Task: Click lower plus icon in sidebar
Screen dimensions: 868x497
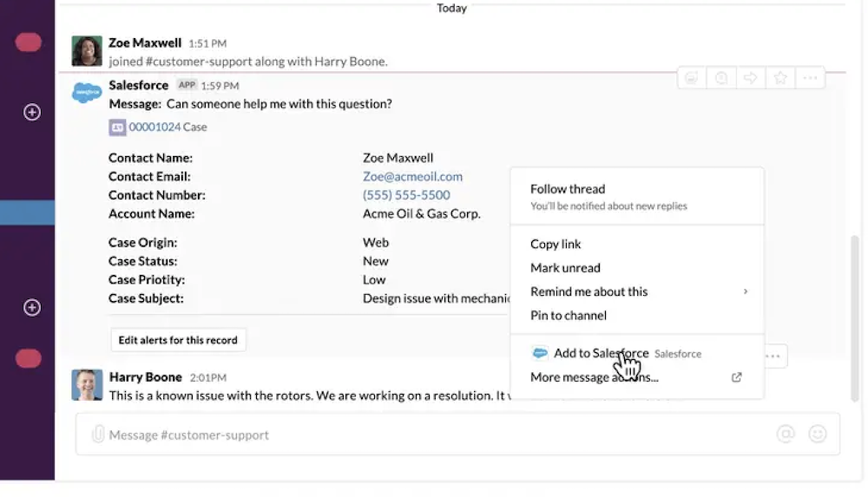Action: click(x=32, y=308)
